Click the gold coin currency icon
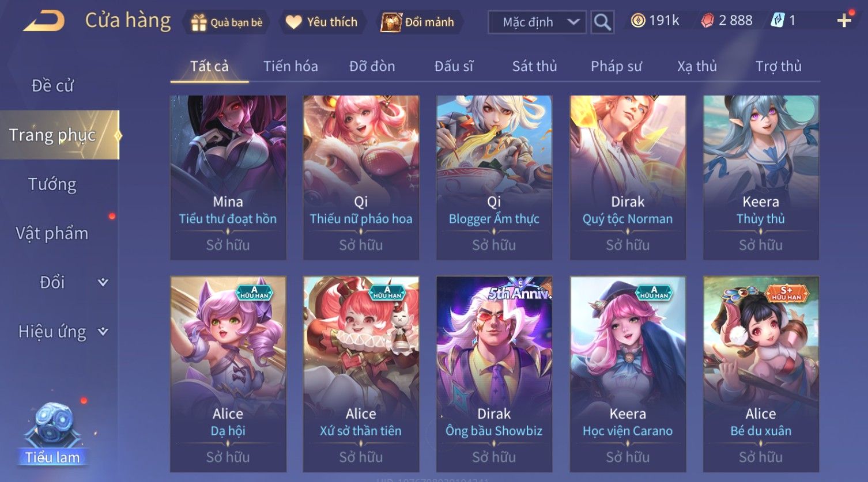Image resolution: width=868 pixels, height=482 pixels. pos(637,21)
